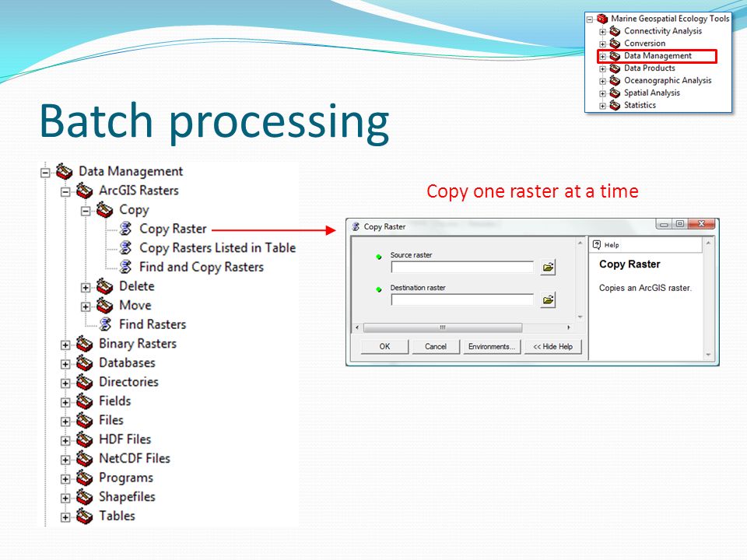Click the Copy Rasters Listed in Table script icon
Viewport: 747px width, 560px height.
(x=125, y=248)
